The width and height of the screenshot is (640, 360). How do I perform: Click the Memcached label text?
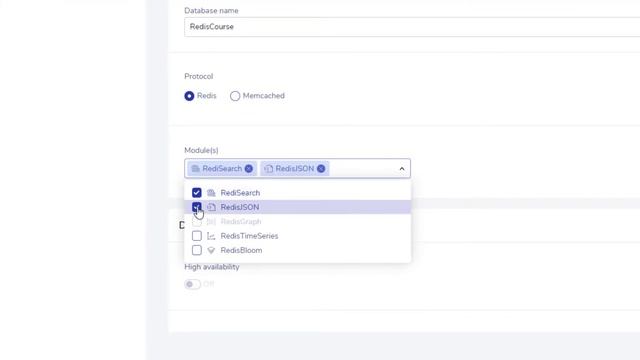264,96
